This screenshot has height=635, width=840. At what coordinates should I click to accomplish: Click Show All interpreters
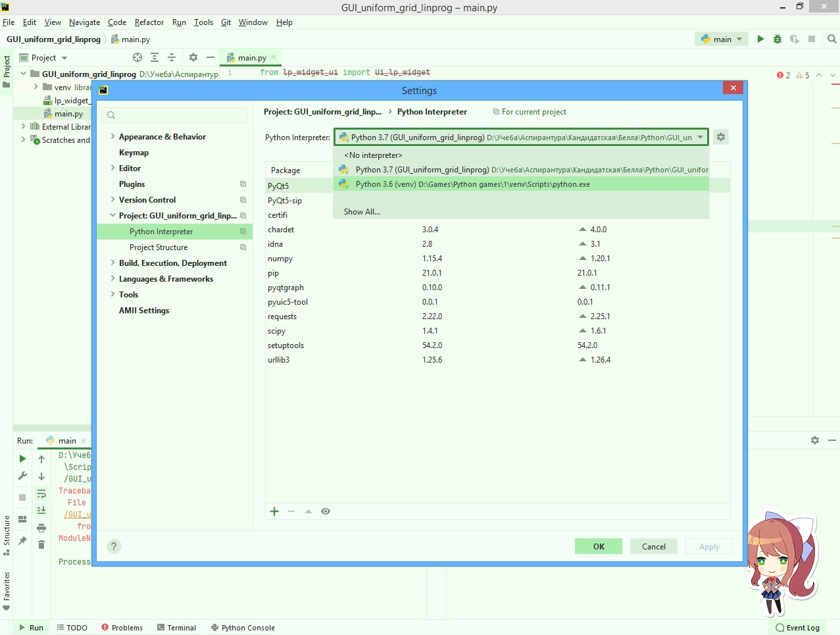[x=362, y=212]
